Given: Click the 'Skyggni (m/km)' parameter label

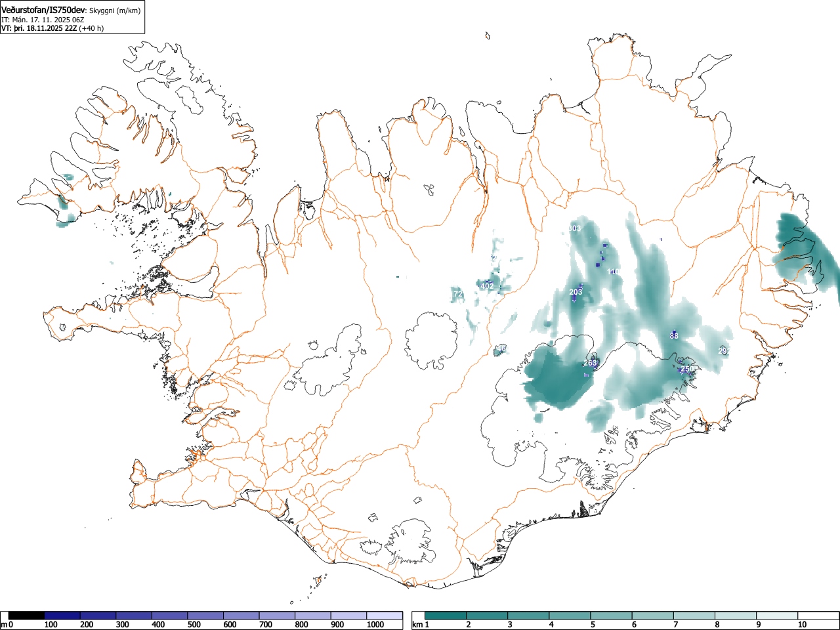Looking at the screenshot, I should (x=115, y=10).
